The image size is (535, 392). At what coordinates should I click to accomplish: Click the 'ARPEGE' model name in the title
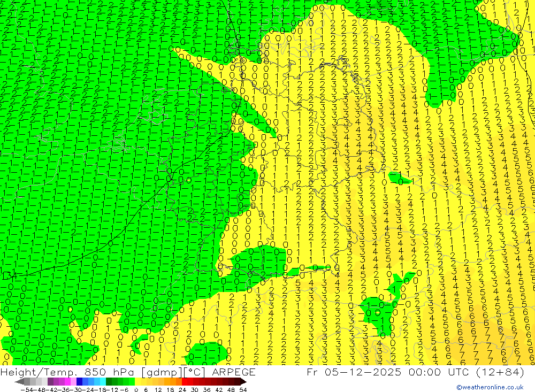coord(233,372)
